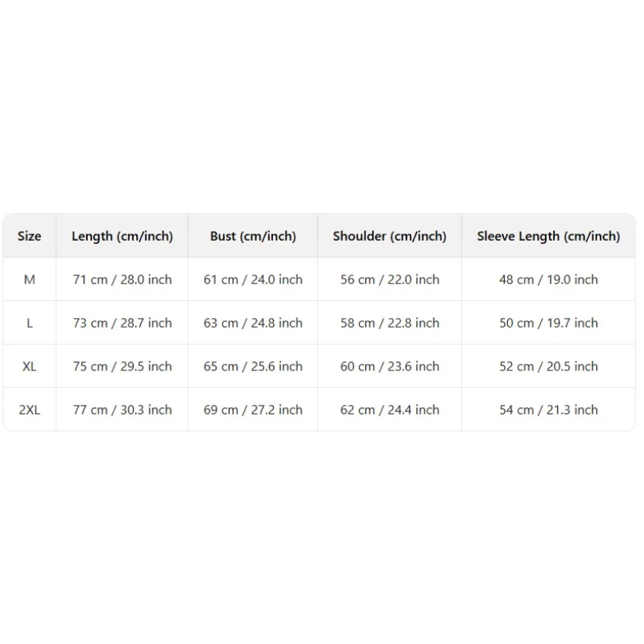This screenshot has height=644, width=644.
Task: Click the 54 cm / 21.3 inch cell
Action: click(x=548, y=410)
